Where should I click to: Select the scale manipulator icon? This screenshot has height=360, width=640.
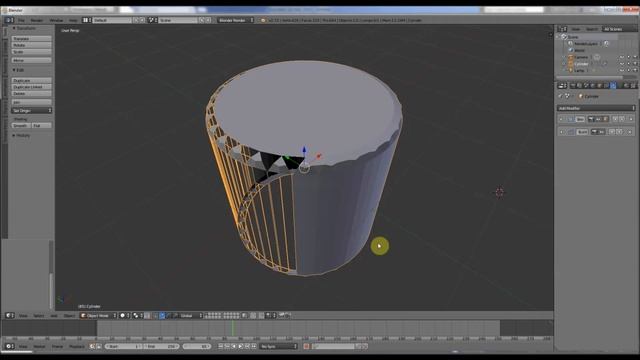[x=175, y=316]
